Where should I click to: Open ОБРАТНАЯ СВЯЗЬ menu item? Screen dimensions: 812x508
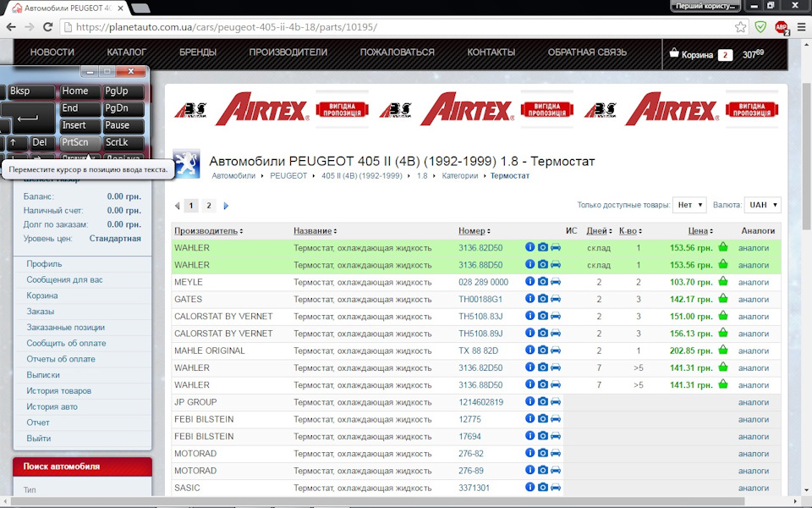tap(587, 52)
